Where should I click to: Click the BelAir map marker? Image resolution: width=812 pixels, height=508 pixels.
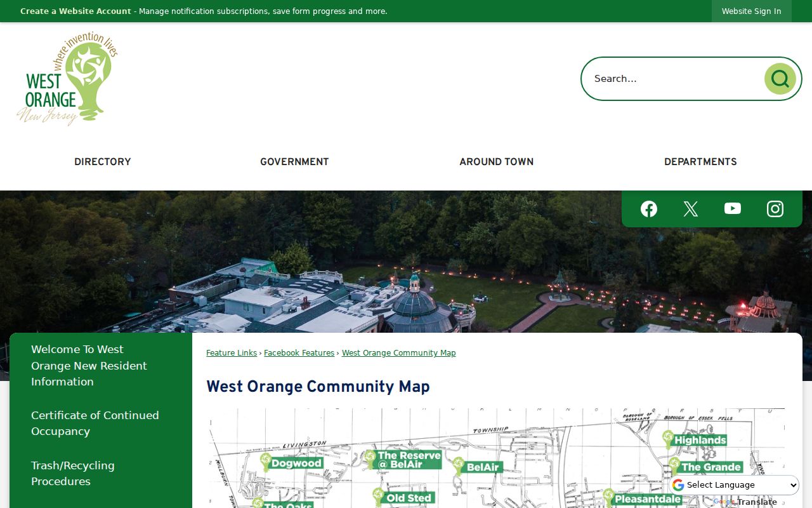pyautogui.click(x=477, y=467)
